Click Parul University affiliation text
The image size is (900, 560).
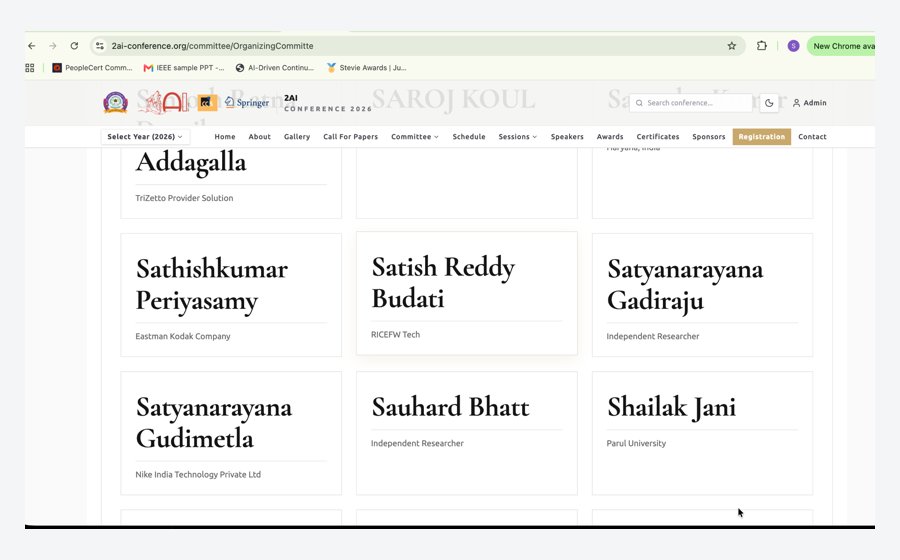tap(636, 444)
